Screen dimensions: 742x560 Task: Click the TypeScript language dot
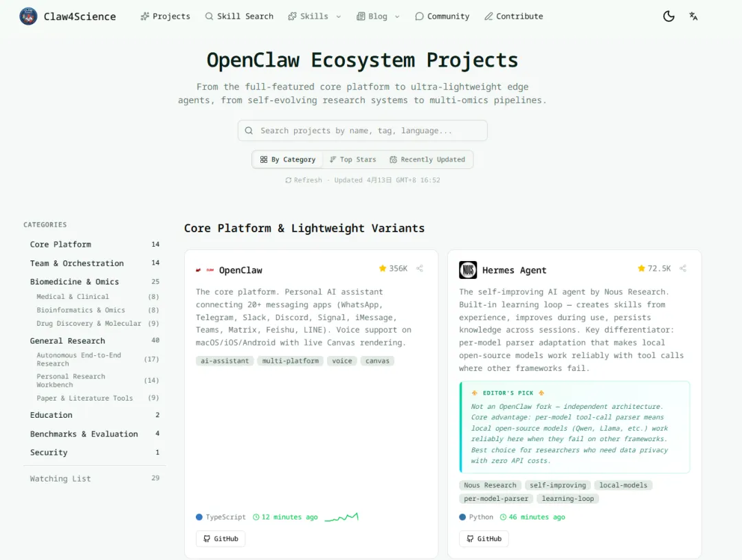pyautogui.click(x=199, y=517)
